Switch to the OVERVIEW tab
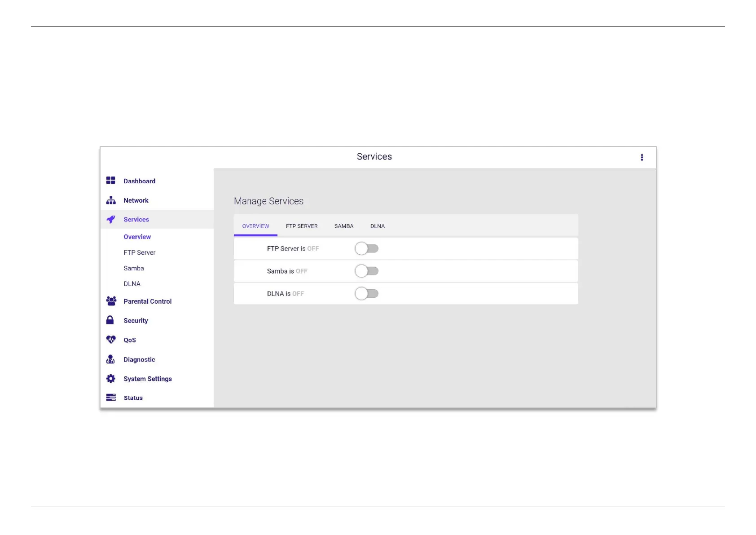Viewport: 756px width, 535px height. 255,226
